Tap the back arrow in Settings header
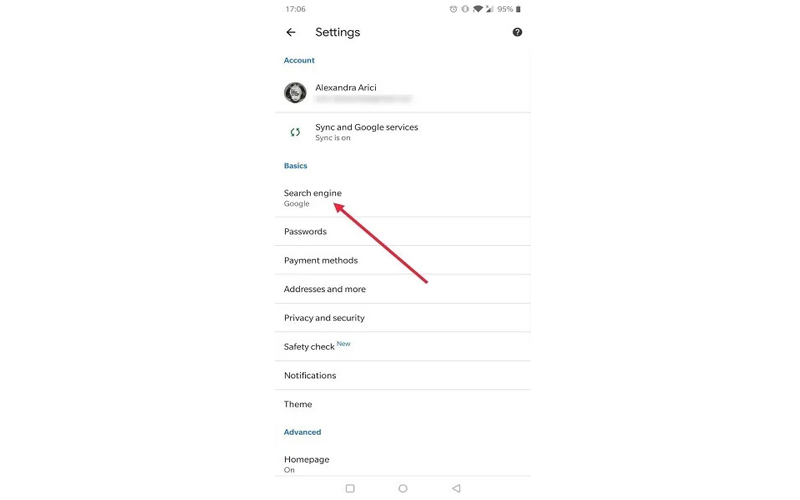Viewport: 800px width, 500px height. [x=291, y=32]
